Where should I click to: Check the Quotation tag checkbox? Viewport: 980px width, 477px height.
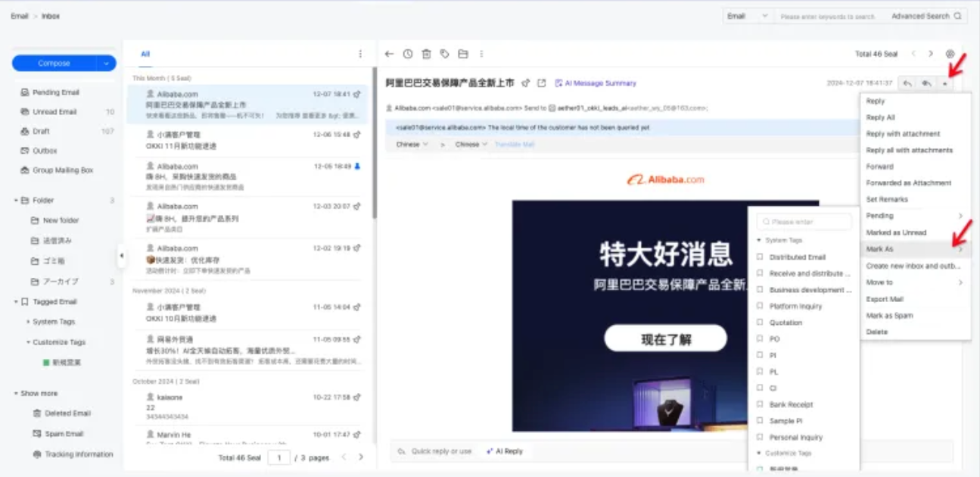[761, 323]
